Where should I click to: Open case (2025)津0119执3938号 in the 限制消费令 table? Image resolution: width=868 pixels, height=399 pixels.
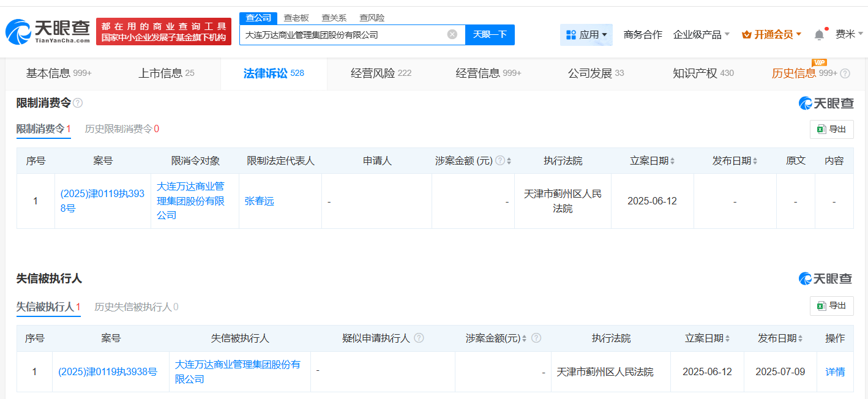pos(102,201)
